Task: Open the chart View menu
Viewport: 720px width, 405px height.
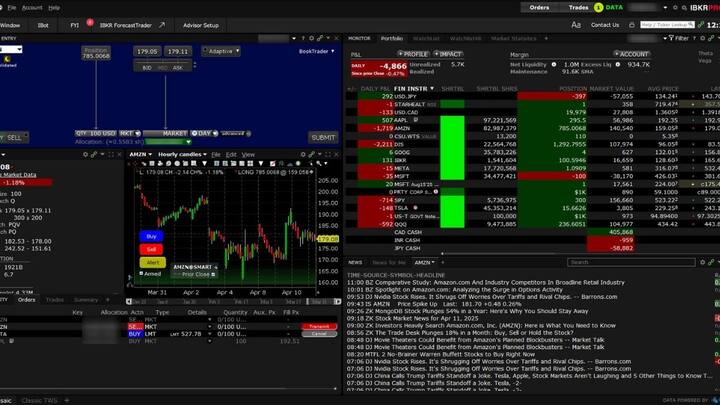Action: [248, 155]
